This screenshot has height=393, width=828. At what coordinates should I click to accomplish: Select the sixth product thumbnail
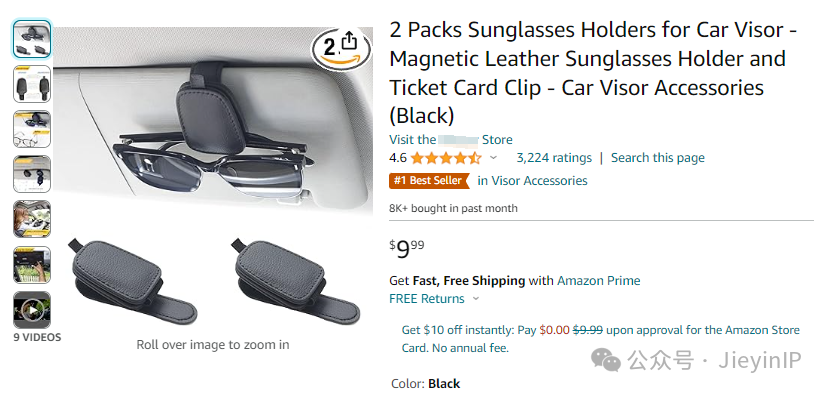[32, 265]
